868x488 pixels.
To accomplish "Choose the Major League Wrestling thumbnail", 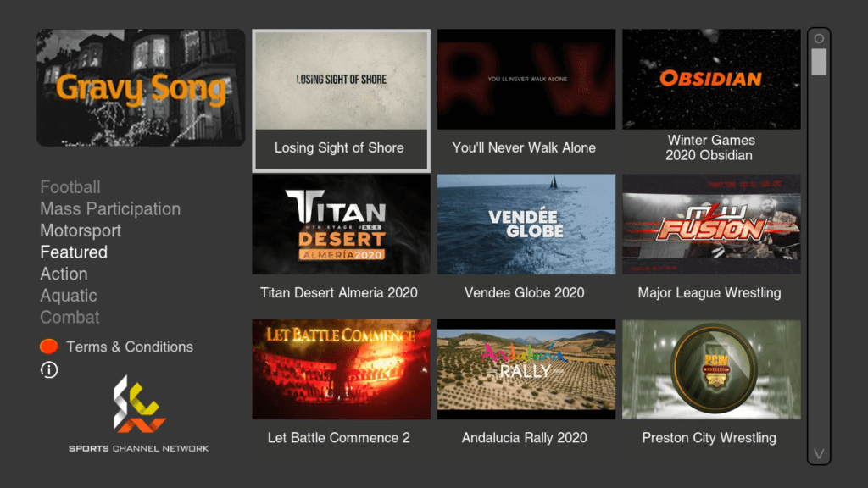I will (x=710, y=225).
